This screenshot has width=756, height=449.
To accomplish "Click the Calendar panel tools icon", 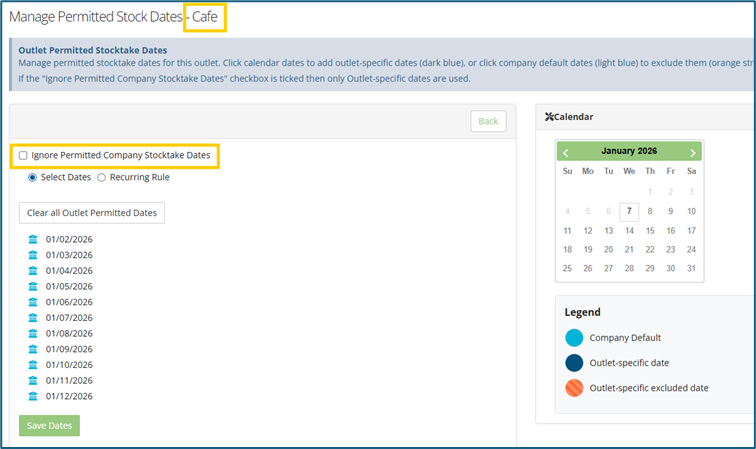I will point(549,117).
